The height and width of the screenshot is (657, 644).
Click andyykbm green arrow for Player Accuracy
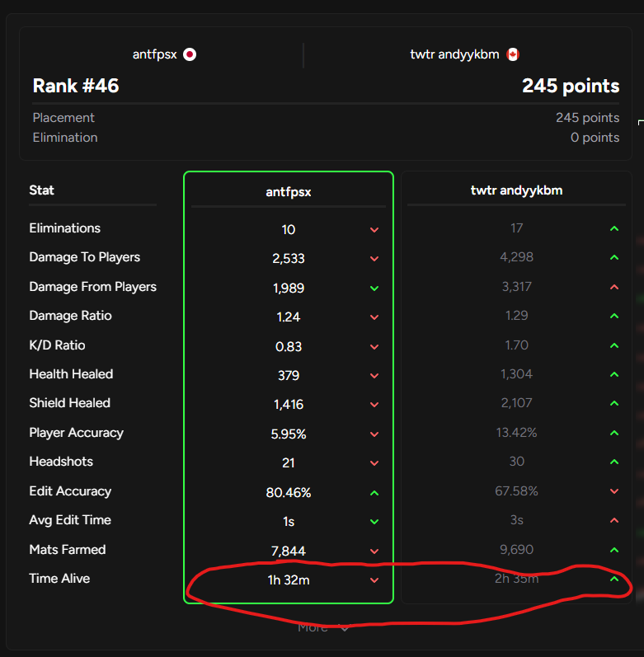pos(614,433)
